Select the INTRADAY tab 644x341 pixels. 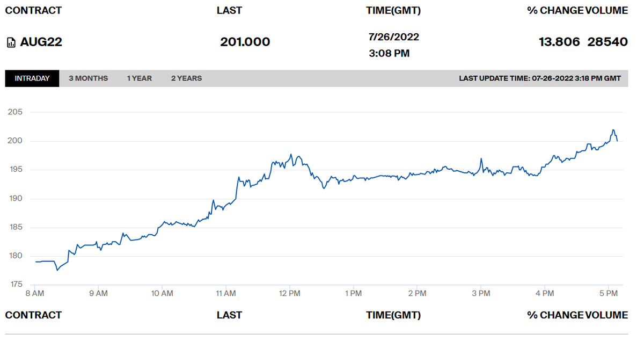32,78
